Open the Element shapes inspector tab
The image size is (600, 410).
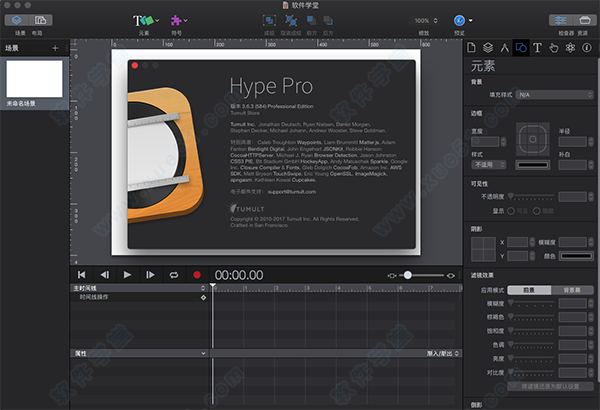pyautogui.click(x=521, y=48)
